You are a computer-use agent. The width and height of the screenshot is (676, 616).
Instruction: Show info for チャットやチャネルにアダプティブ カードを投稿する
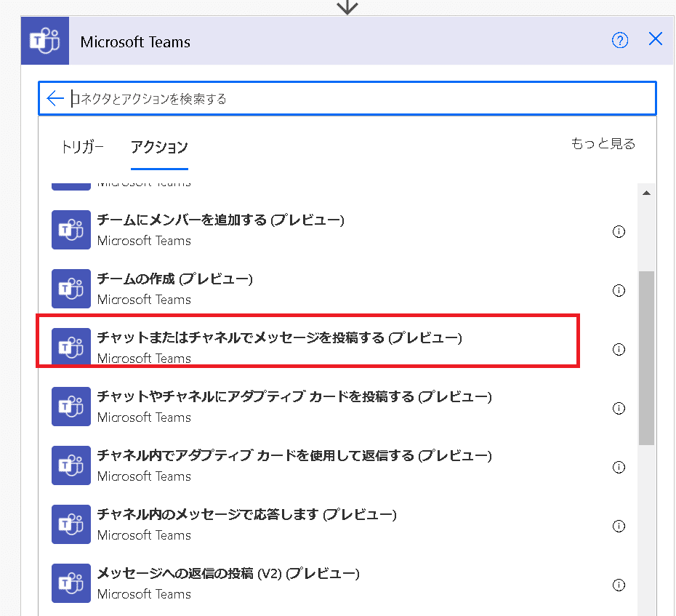pyautogui.click(x=619, y=408)
